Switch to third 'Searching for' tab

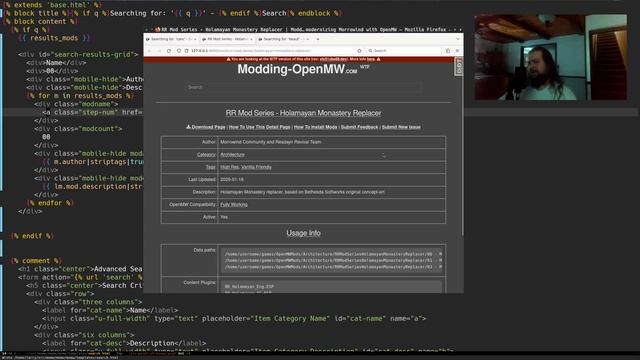[x=284, y=39]
